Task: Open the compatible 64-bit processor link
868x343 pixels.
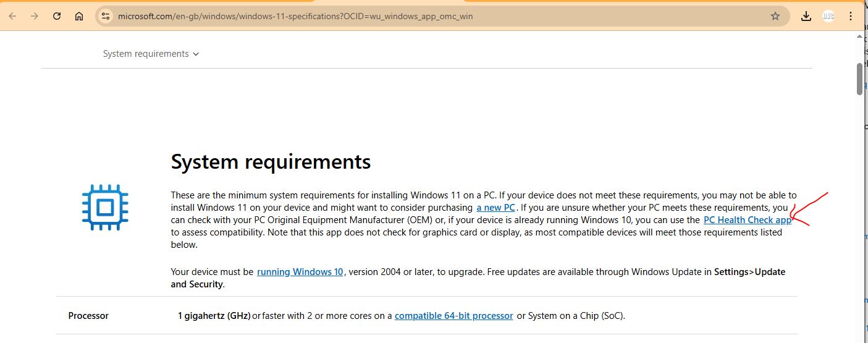Action: click(454, 316)
